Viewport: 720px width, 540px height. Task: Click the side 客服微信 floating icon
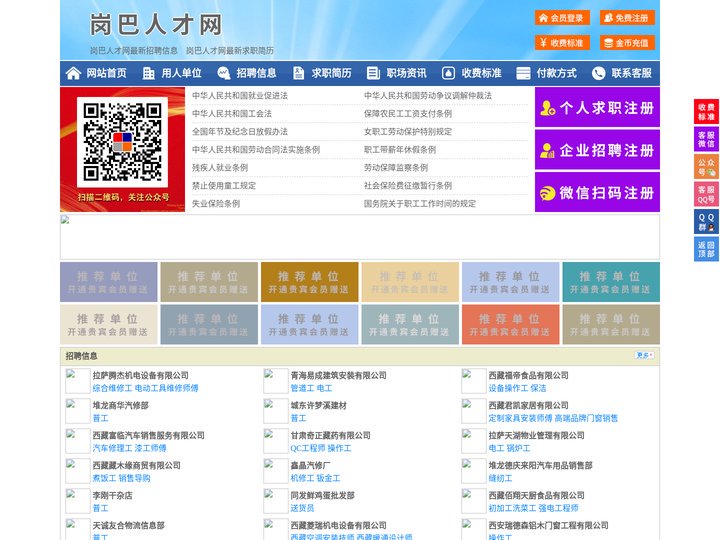point(706,139)
